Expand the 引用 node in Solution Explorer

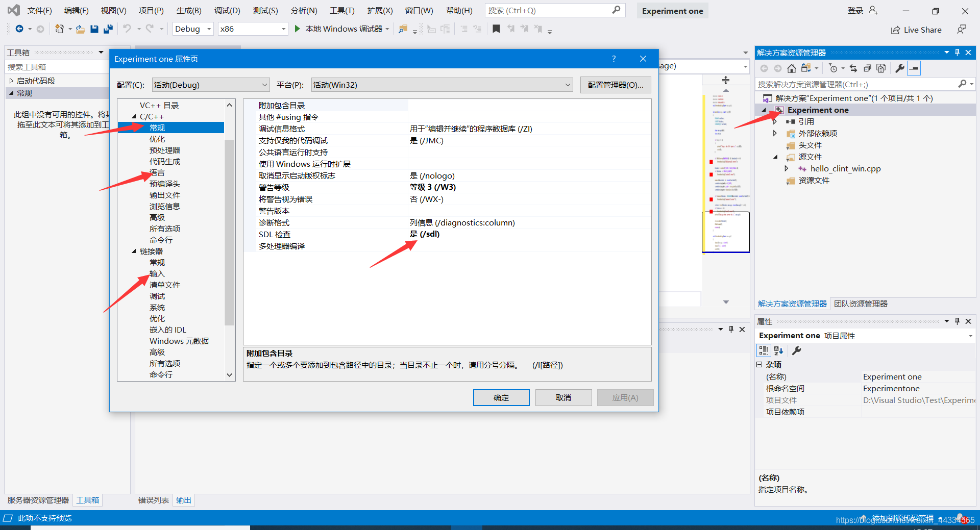pos(775,121)
